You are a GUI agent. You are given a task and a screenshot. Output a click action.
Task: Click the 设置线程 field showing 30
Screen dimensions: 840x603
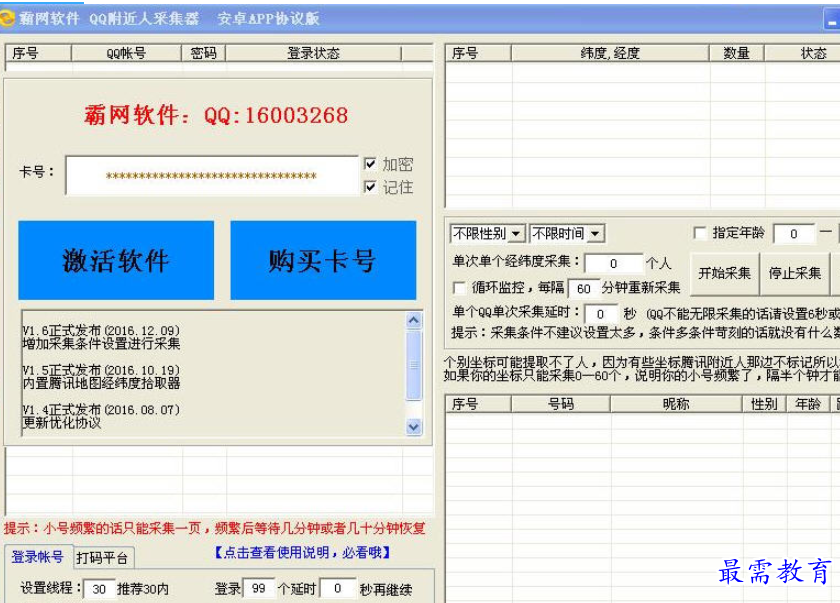(99, 589)
